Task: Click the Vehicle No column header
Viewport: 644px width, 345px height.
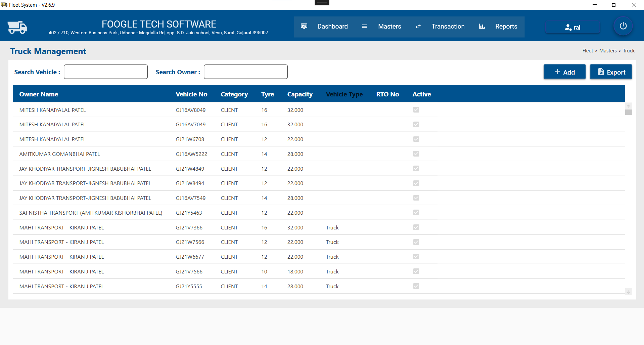Action: (x=191, y=94)
